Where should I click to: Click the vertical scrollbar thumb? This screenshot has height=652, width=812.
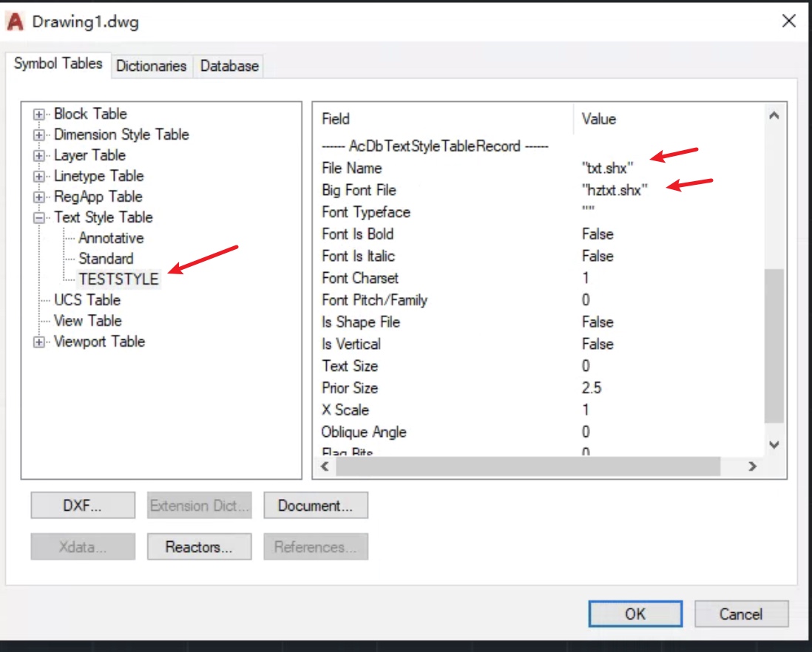coord(774,346)
